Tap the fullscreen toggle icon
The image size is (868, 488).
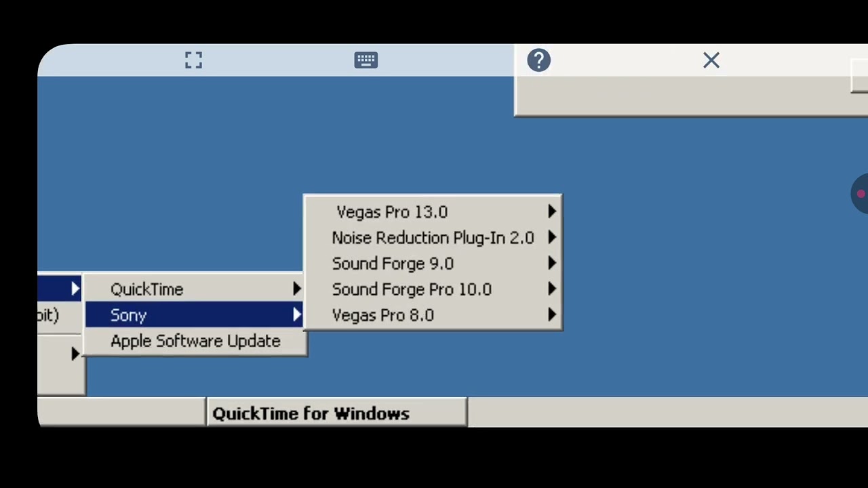point(193,60)
